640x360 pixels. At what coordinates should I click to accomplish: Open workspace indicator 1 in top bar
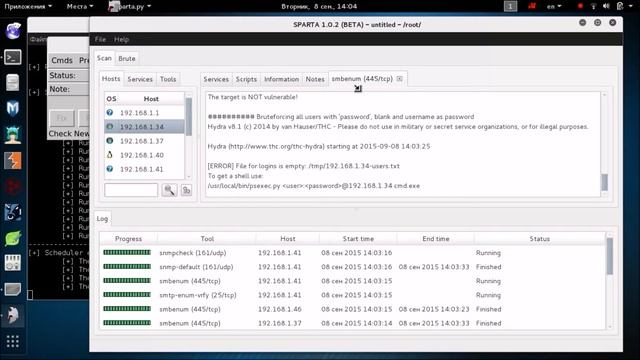pyautogui.click(x=510, y=6)
